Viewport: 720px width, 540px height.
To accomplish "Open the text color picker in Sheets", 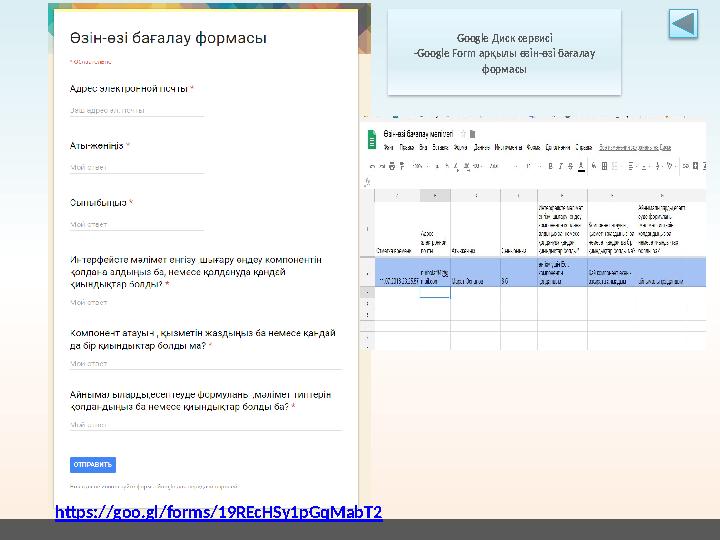I will coord(581,166).
